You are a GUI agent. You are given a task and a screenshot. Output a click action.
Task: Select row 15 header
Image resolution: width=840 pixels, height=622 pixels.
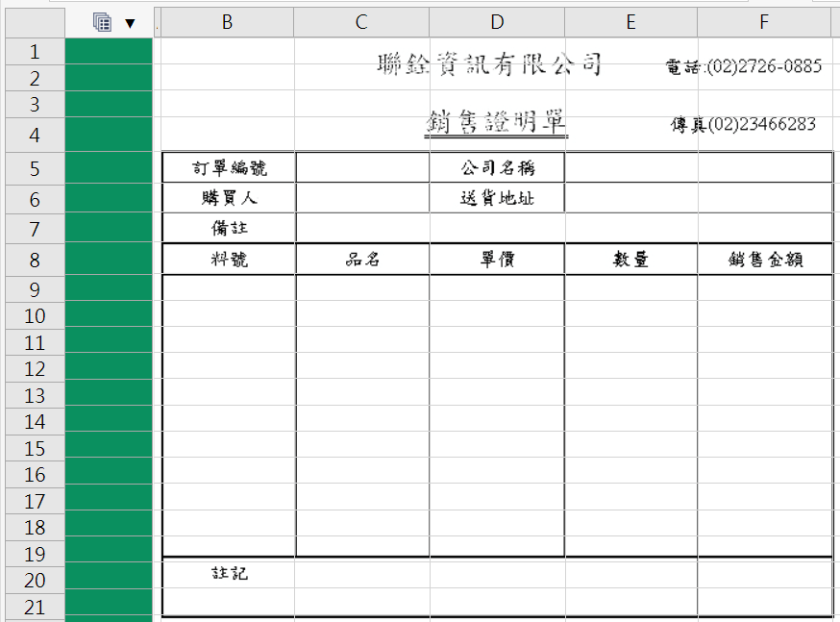pyautogui.click(x=35, y=448)
